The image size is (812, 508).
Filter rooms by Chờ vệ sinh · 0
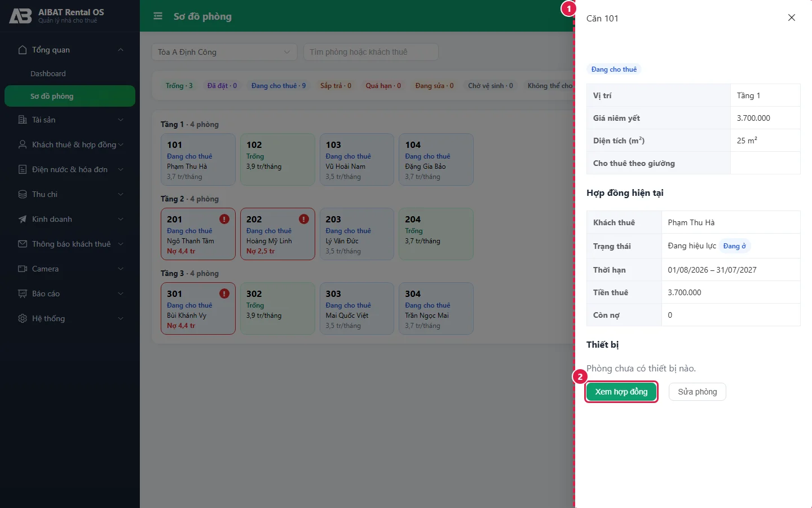coord(491,86)
